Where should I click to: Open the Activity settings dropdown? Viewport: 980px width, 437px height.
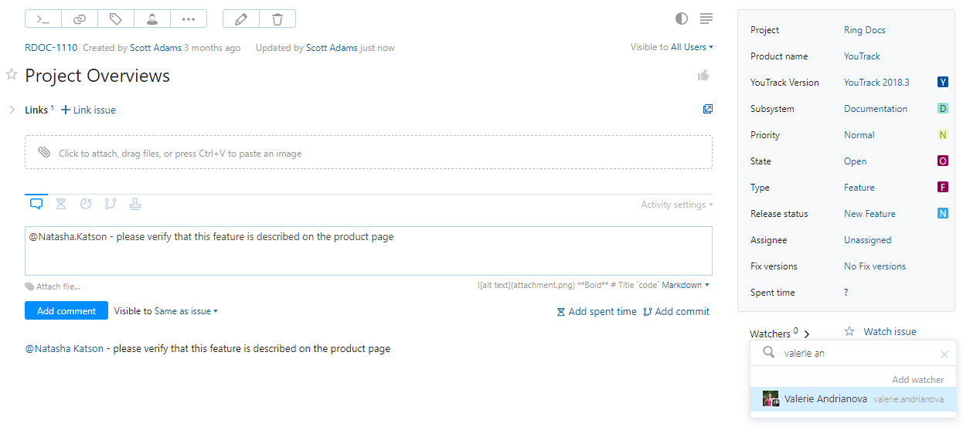click(x=676, y=205)
